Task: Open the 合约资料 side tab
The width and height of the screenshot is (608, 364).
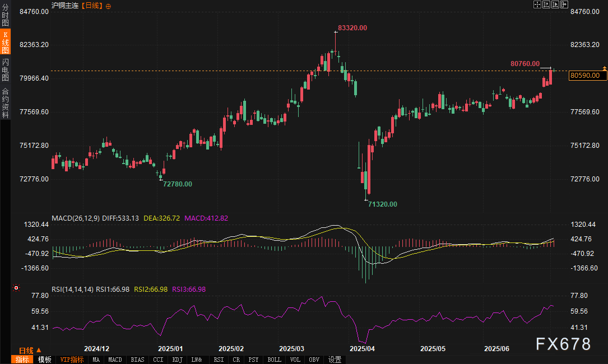Action: (x=5, y=102)
